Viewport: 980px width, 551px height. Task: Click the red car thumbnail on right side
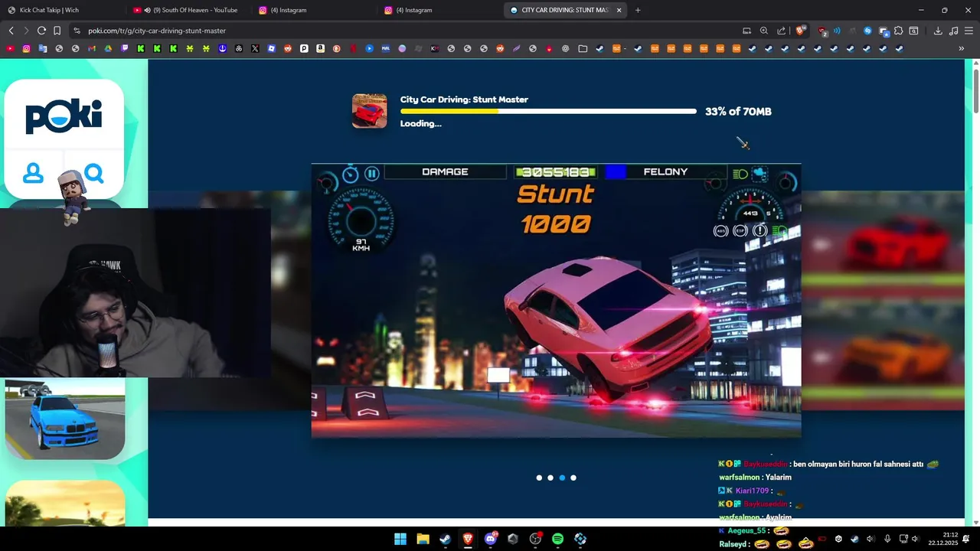click(883, 241)
